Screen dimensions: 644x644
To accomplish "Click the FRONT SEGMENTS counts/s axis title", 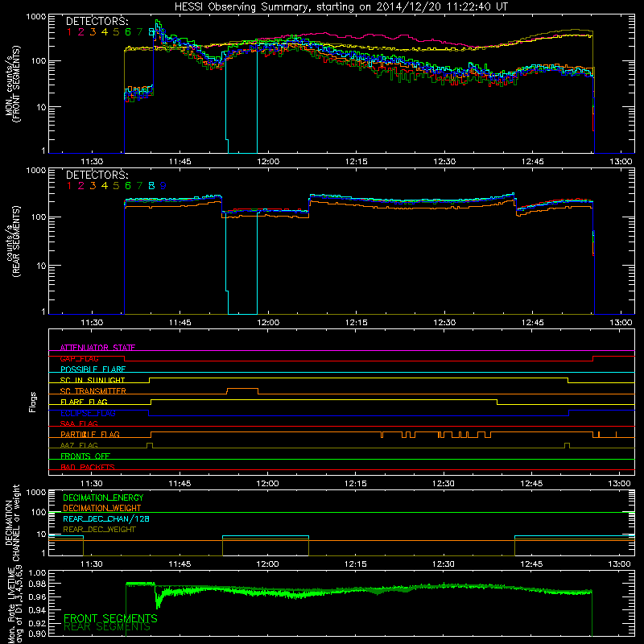I will click(x=12, y=84).
